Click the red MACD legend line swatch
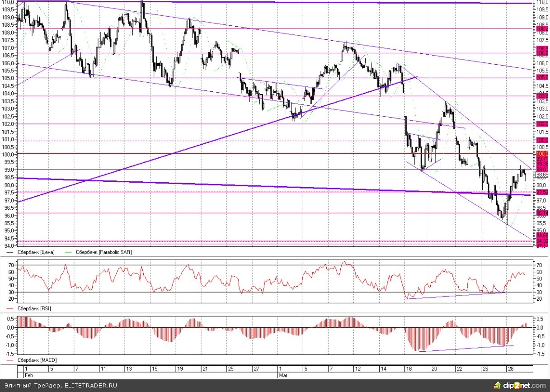550x392 pixels. click(x=11, y=360)
